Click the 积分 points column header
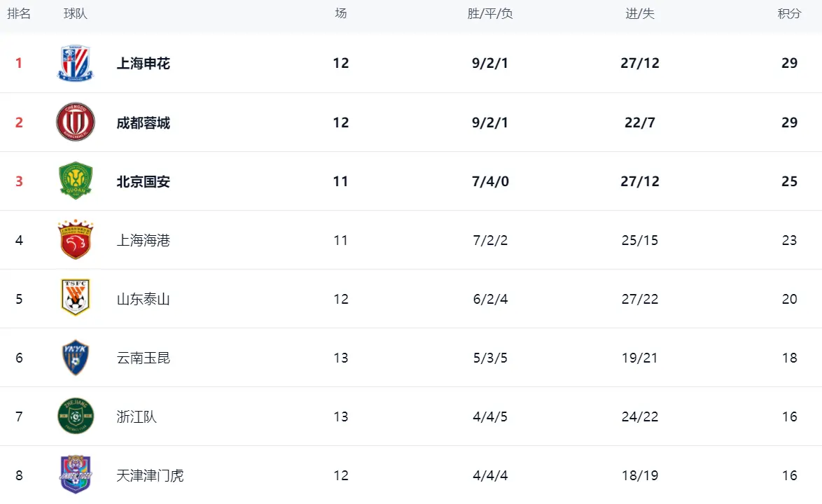Viewport: 822px width, 504px height. pos(789,13)
